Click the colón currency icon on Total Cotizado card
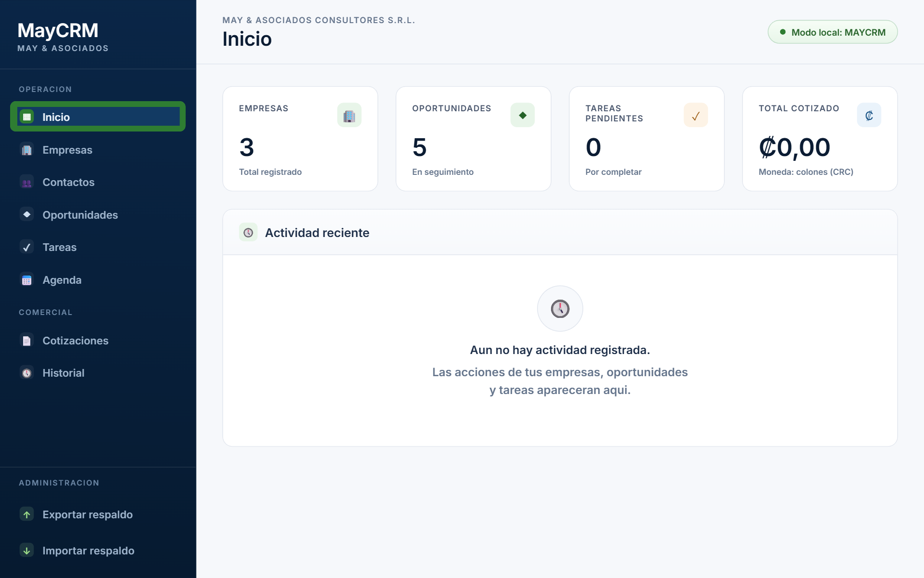 tap(869, 115)
